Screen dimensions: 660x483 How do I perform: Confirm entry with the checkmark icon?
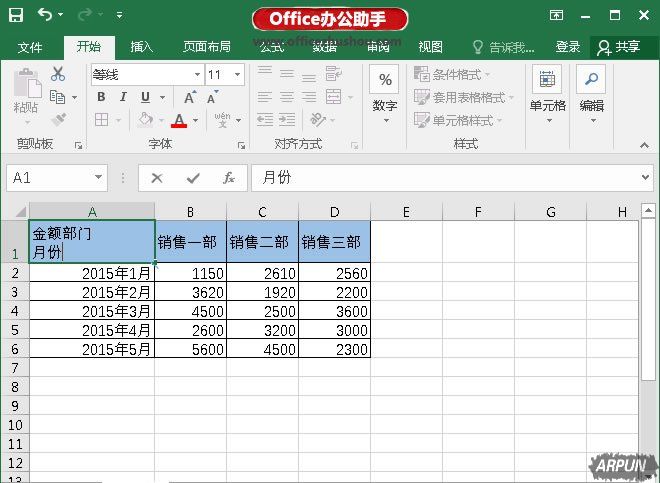click(x=193, y=178)
